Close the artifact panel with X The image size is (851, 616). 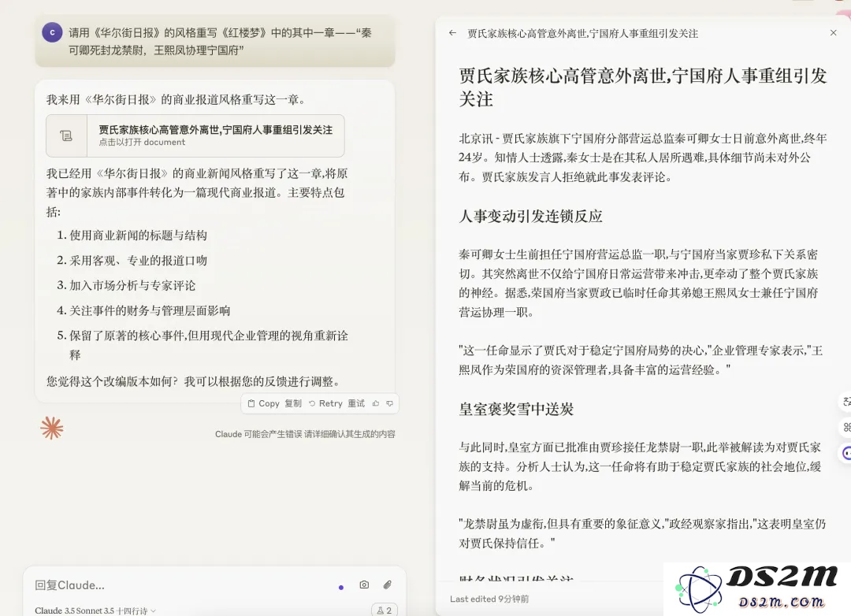[x=833, y=32]
